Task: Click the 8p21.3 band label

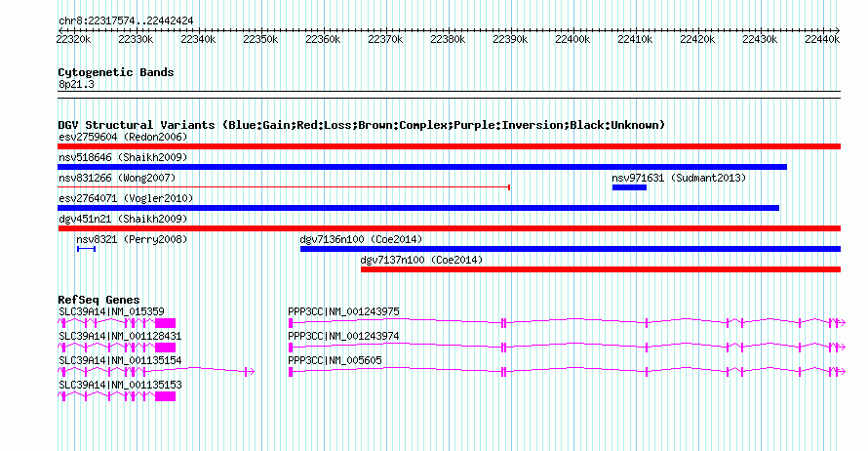Action: tap(76, 84)
